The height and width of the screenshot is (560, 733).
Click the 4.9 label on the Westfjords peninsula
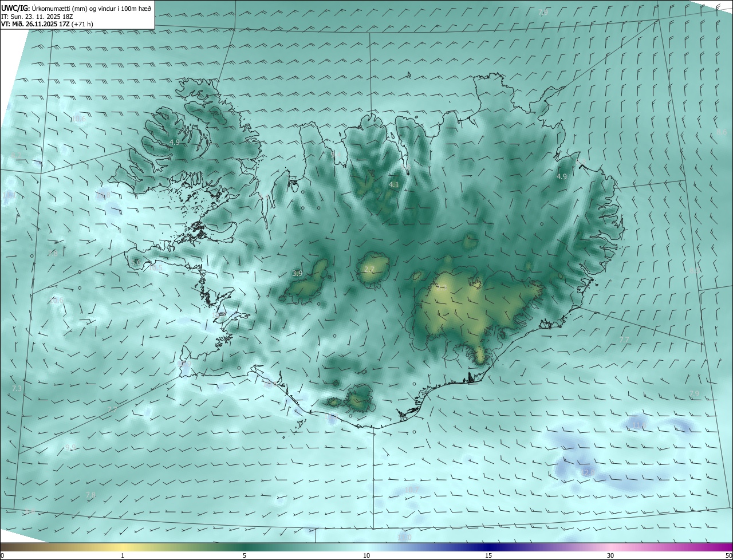pos(175,142)
